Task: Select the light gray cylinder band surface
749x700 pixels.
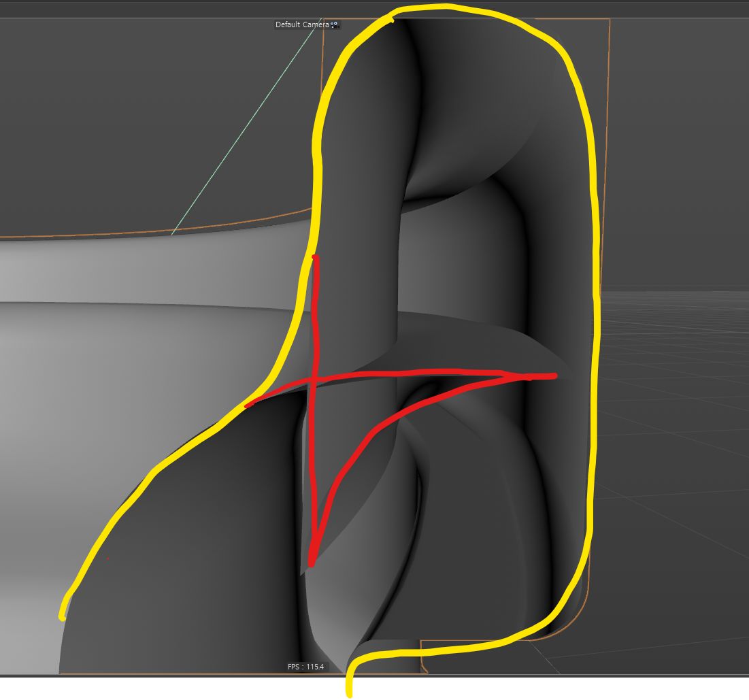Action: 136,272
